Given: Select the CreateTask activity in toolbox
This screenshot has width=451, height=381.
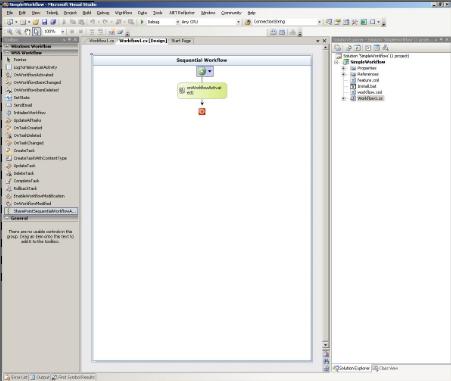Looking at the screenshot, I should pos(24,150).
